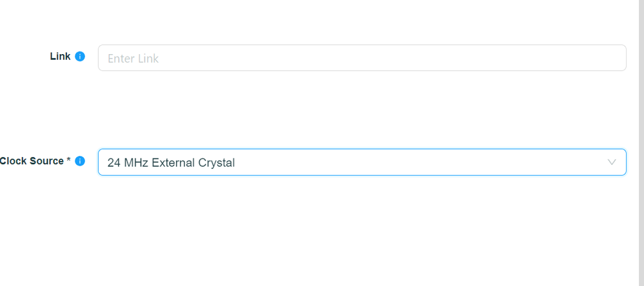The image size is (644, 286).
Task: Expand the Clock Source combo box
Action: coord(362,162)
